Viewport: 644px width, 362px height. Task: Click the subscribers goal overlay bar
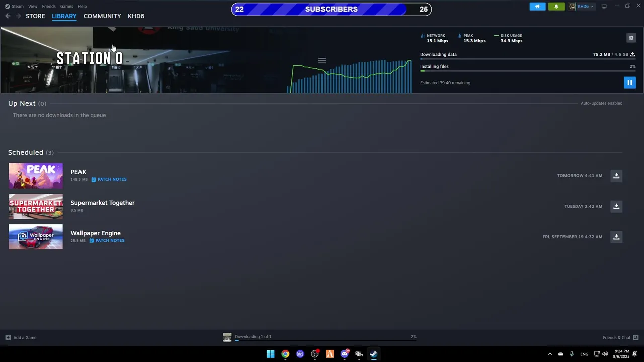tap(331, 9)
